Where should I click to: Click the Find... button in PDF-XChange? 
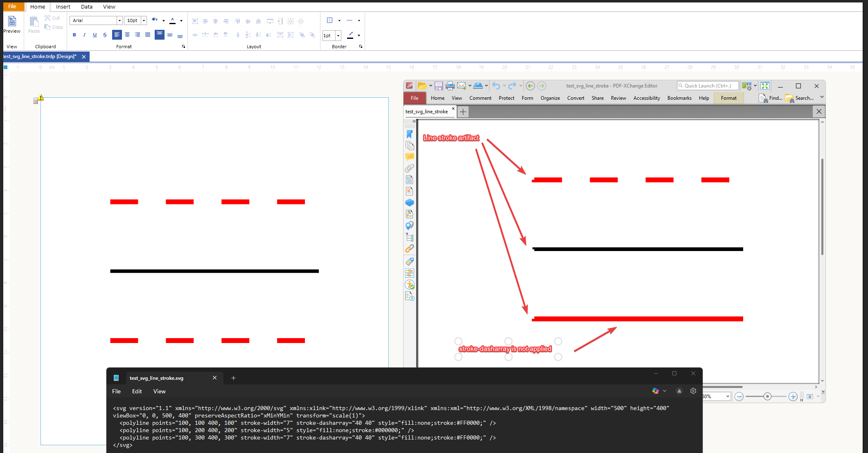tap(771, 98)
